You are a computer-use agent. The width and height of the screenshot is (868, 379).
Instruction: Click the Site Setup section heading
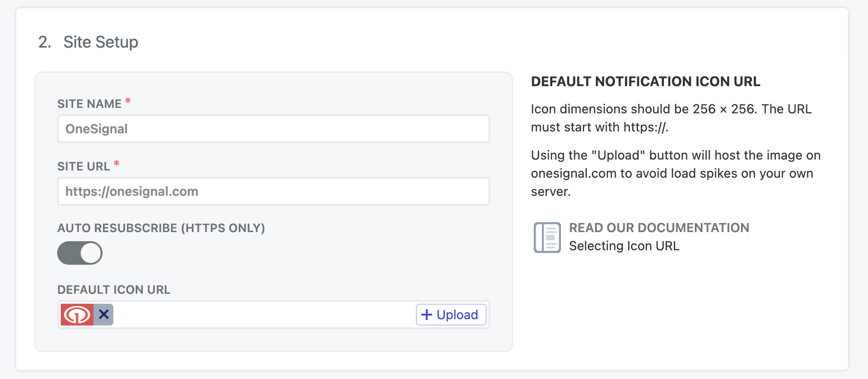coord(101,42)
